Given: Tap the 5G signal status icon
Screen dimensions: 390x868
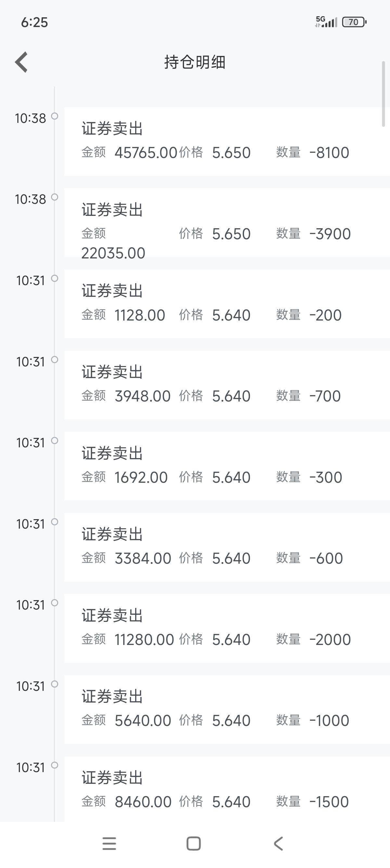Looking at the screenshot, I should tap(326, 22).
